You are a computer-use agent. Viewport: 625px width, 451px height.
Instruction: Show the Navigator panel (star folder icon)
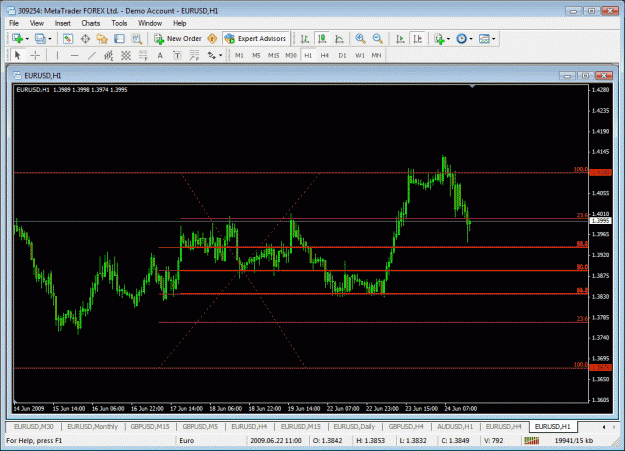102,39
